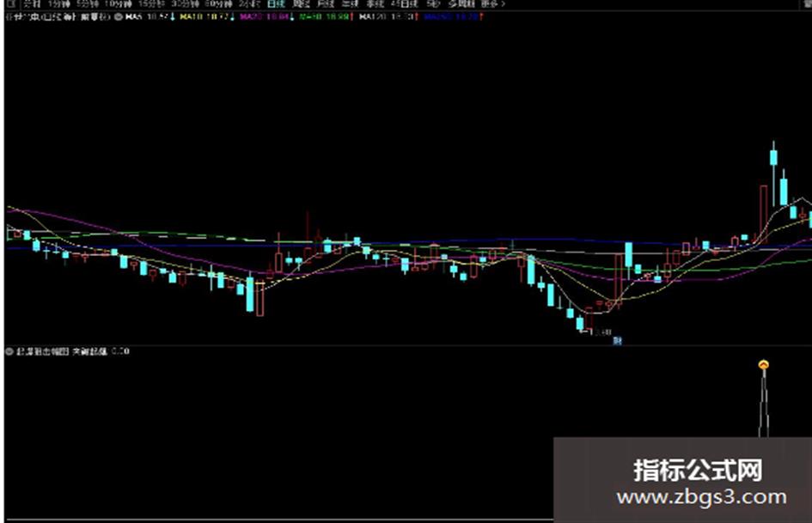
Task: Open the 多周期 multi-period tab
Action: [461, 3]
